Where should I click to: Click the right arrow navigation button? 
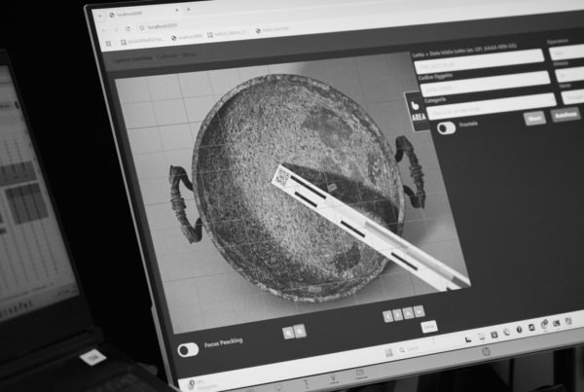tap(398, 315)
